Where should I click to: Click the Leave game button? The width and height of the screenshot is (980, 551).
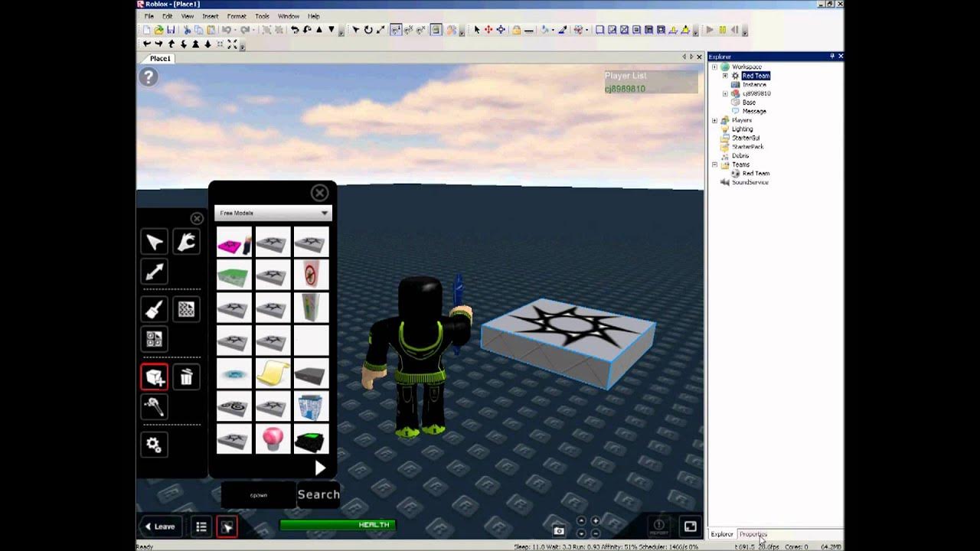coord(160,527)
